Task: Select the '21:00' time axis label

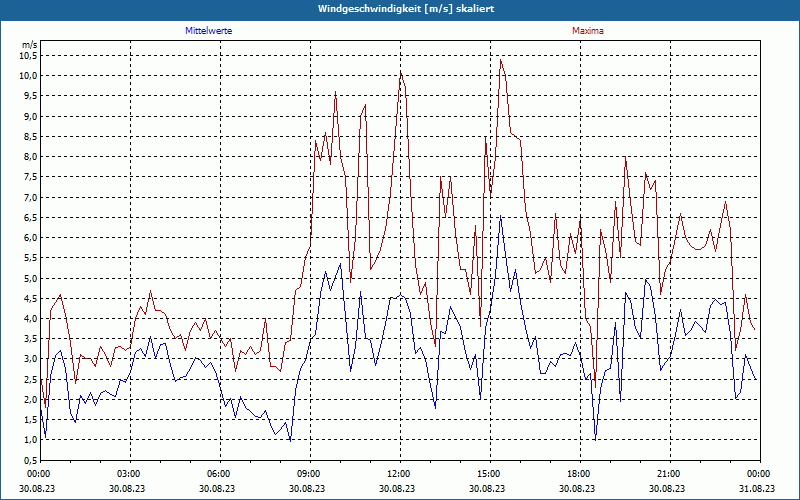Action: 670,474
